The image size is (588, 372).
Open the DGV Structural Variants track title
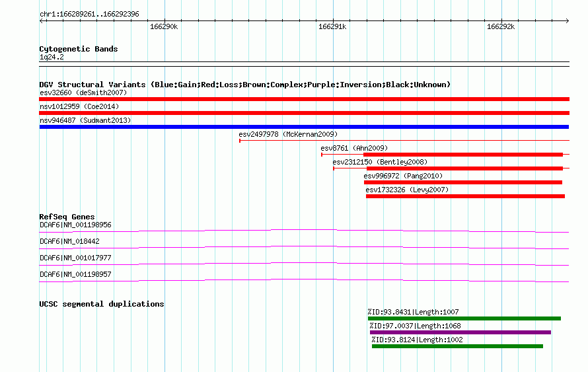coord(244,85)
